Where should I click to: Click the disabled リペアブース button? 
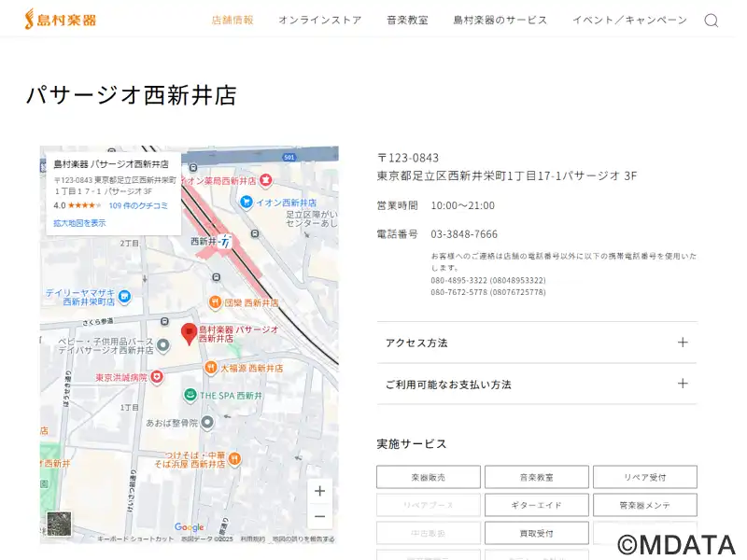(429, 505)
